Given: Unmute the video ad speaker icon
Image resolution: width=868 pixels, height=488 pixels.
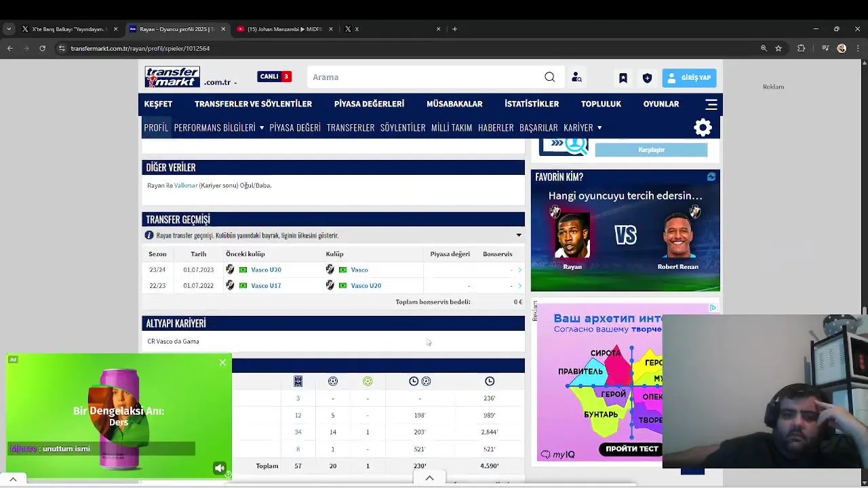Looking at the screenshot, I should (x=220, y=468).
